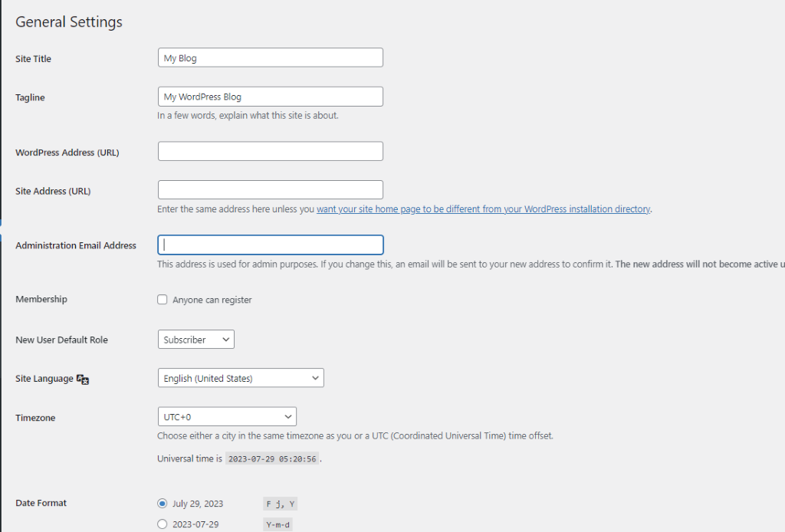Follow the link about different home page directory
785x532 pixels.
(484, 208)
